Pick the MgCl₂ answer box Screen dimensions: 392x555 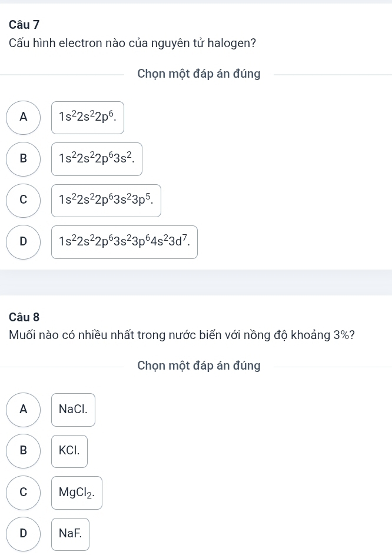[77, 492]
